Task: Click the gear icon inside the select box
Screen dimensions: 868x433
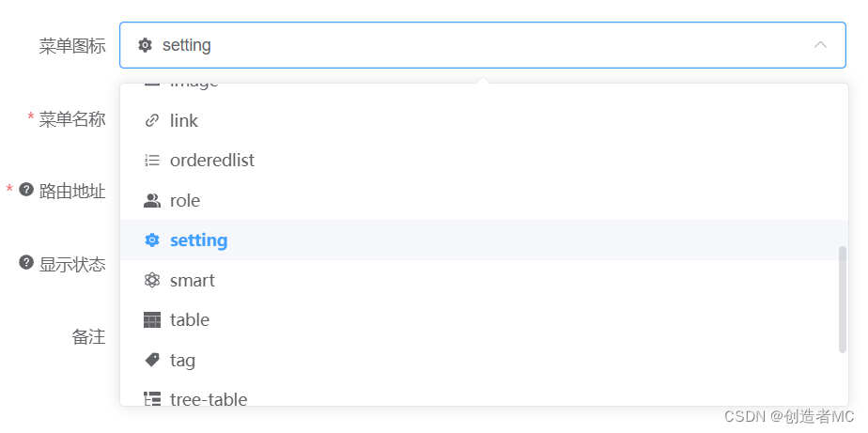Action: point(145,45)
